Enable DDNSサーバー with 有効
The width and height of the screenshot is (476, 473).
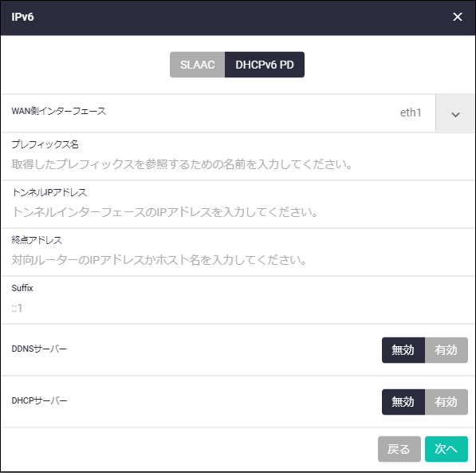click(446, 350)
